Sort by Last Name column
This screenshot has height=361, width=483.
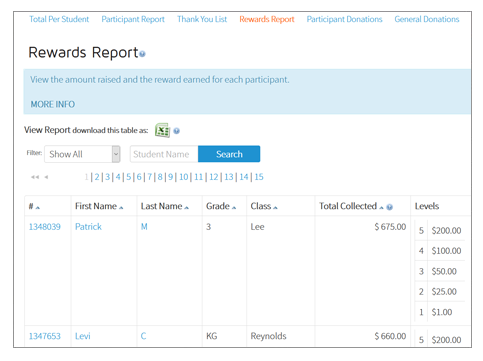165,206
